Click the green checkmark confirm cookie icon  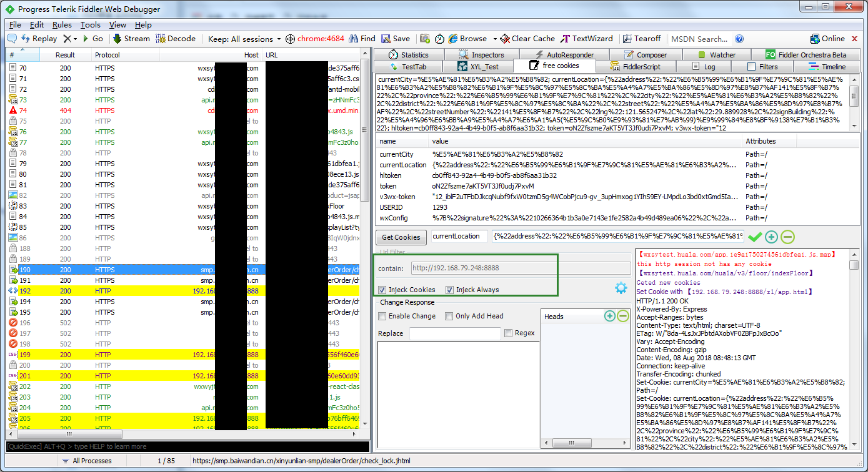pyautogui.click(x=755, y=237)
